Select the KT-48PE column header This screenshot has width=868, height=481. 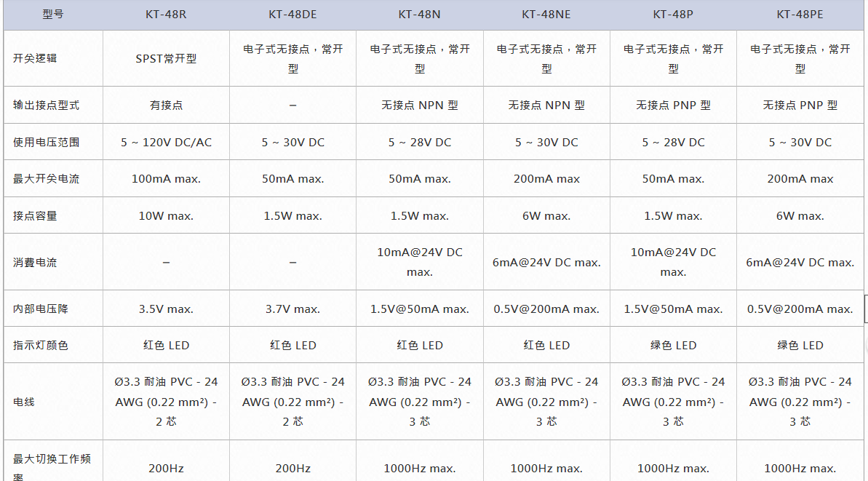pyautogui.click(x=800, y=15)
